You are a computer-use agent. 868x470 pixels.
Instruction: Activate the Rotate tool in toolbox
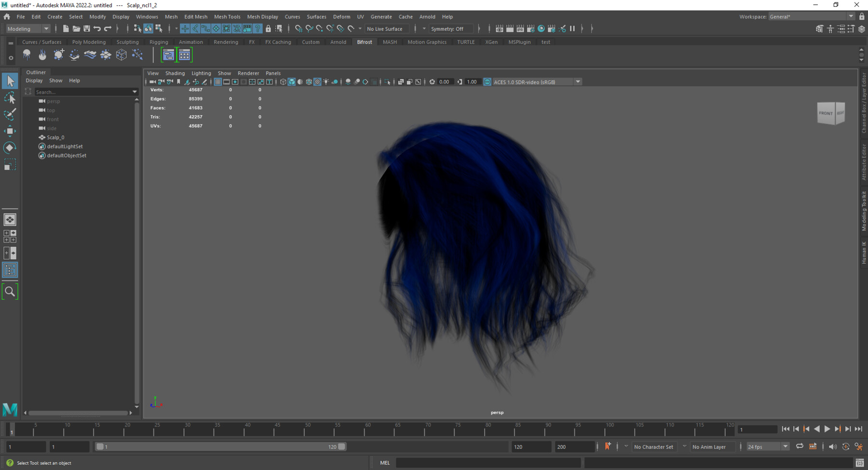point(10,148)
